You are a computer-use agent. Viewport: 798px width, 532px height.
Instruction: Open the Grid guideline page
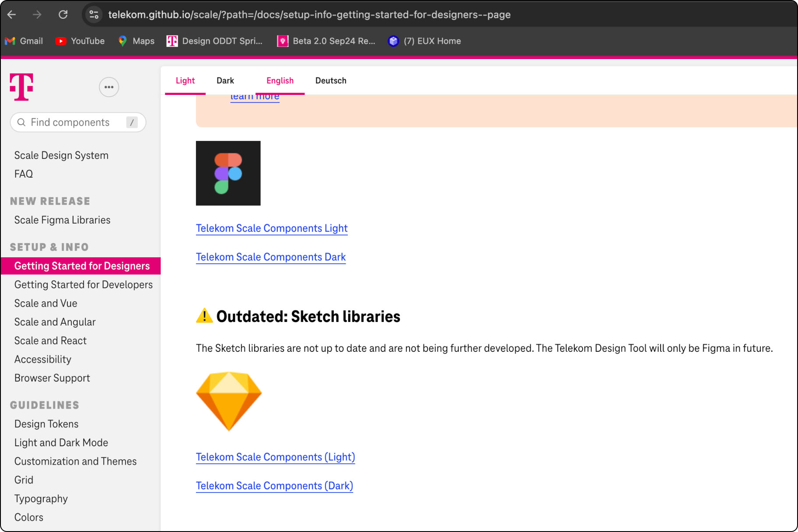[x=24, y=480]
